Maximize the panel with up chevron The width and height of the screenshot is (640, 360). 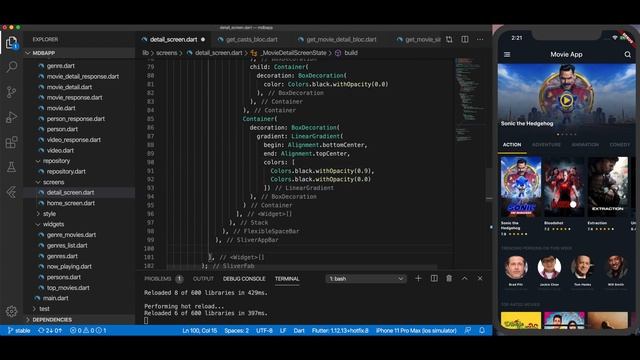pyautogui.click(x=464, y=278)
